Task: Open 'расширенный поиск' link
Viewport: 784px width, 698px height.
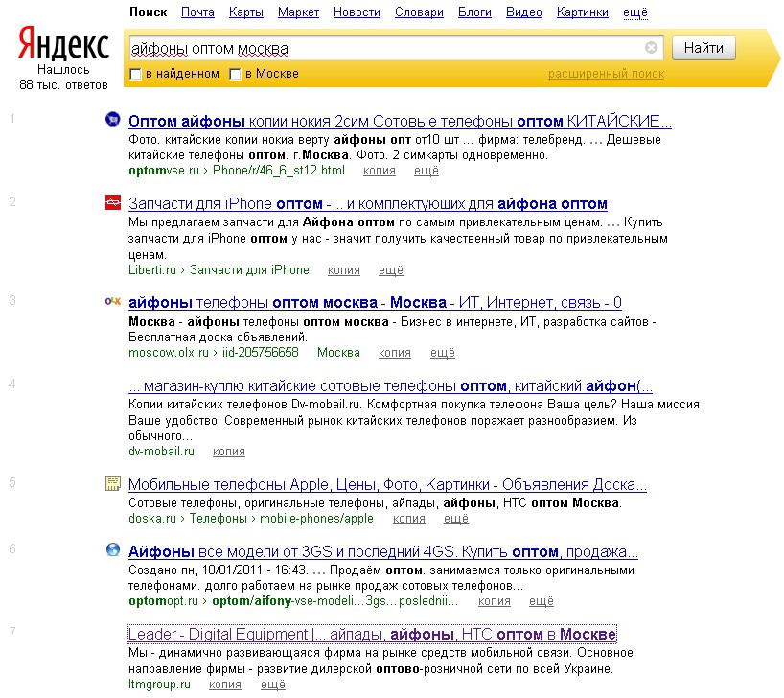Action: (606, 74)
